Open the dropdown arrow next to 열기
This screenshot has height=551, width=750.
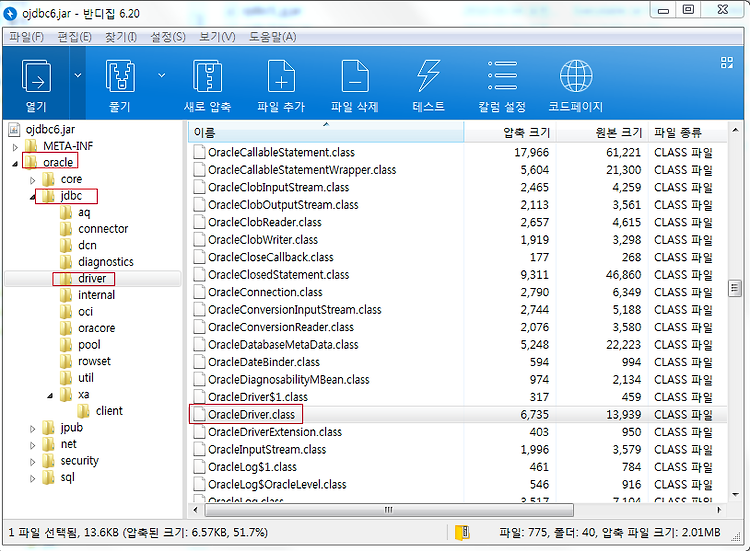pos(77,75)
